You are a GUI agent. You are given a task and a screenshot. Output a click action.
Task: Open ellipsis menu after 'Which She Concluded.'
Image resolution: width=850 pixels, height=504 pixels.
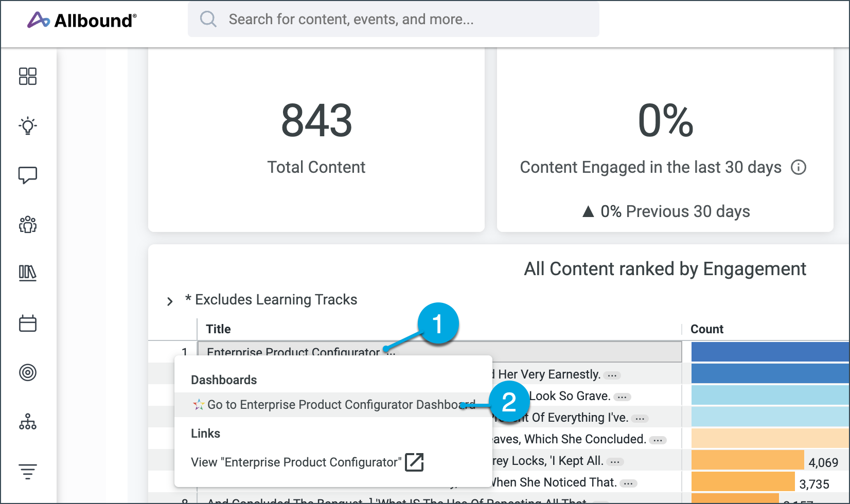658,440
